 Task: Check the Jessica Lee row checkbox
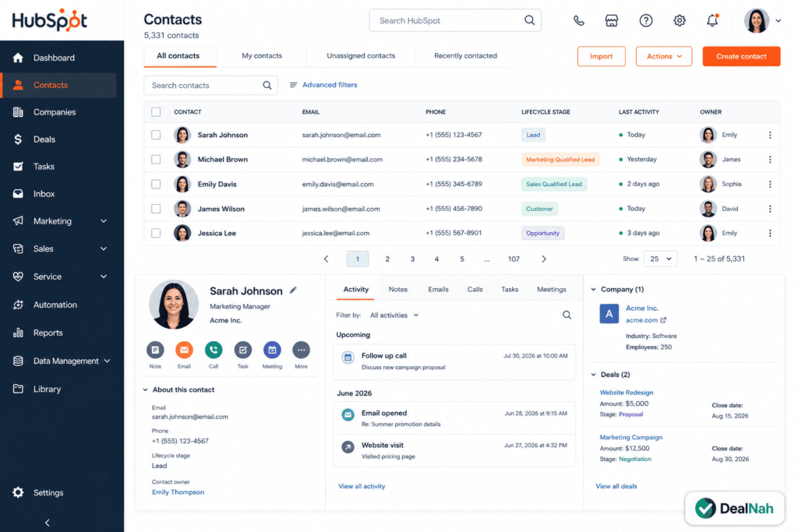click(156, 233)
